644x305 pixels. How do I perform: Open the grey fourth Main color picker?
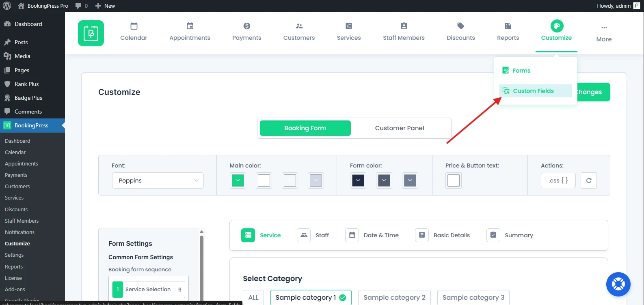coord(316,180)
